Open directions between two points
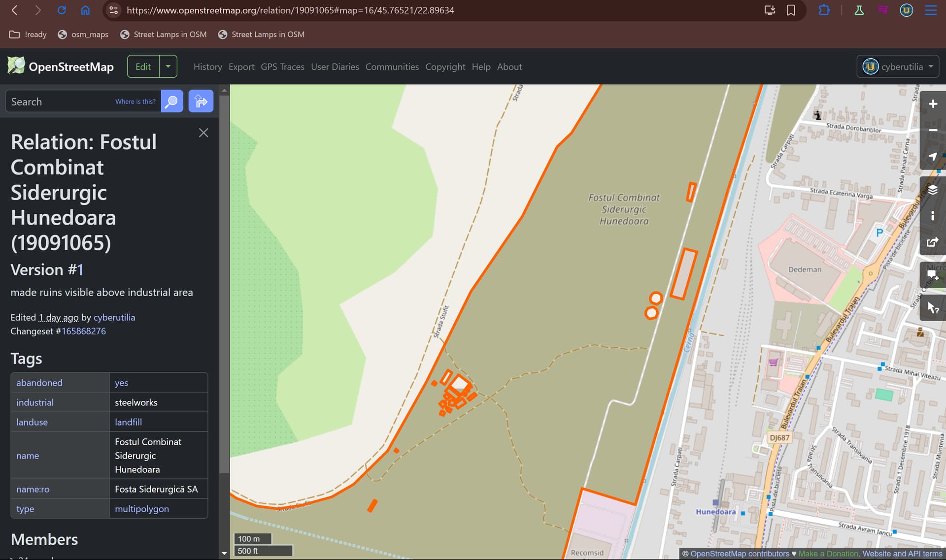The height and width of the screenshot is (560, 946). click(201, 101)
